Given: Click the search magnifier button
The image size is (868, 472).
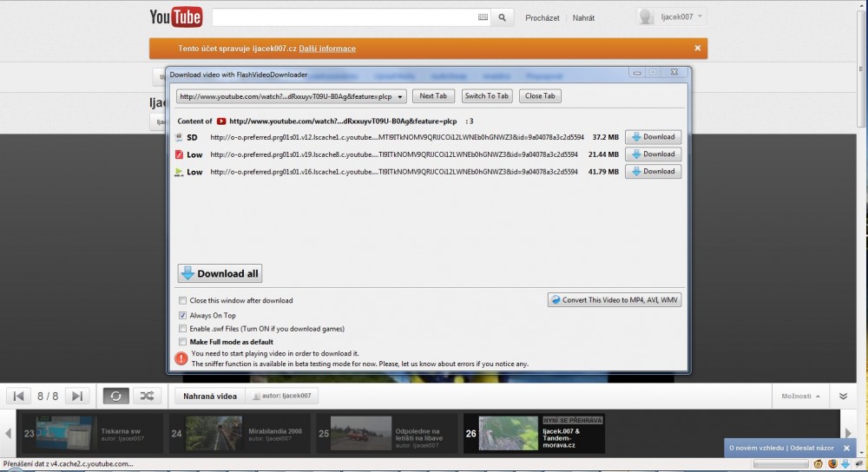Looking at the screenshot, I should click(503, 17).
